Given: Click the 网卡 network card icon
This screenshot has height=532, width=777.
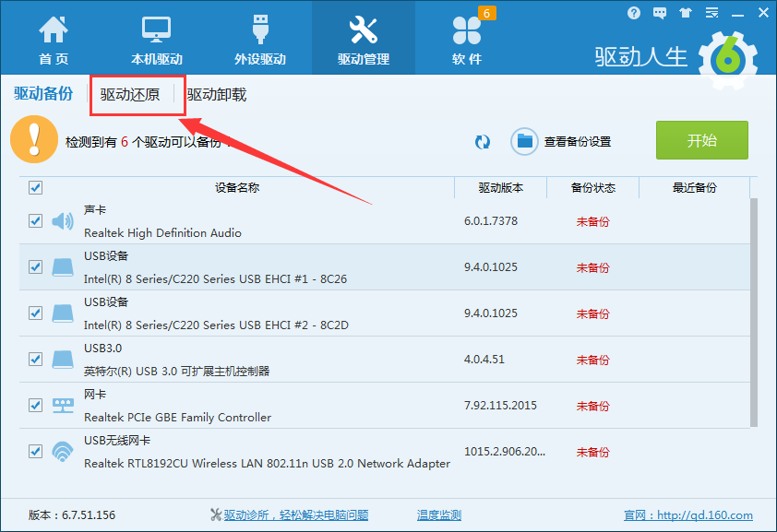Looking at the screenshot, I should [x=63, y=406].
